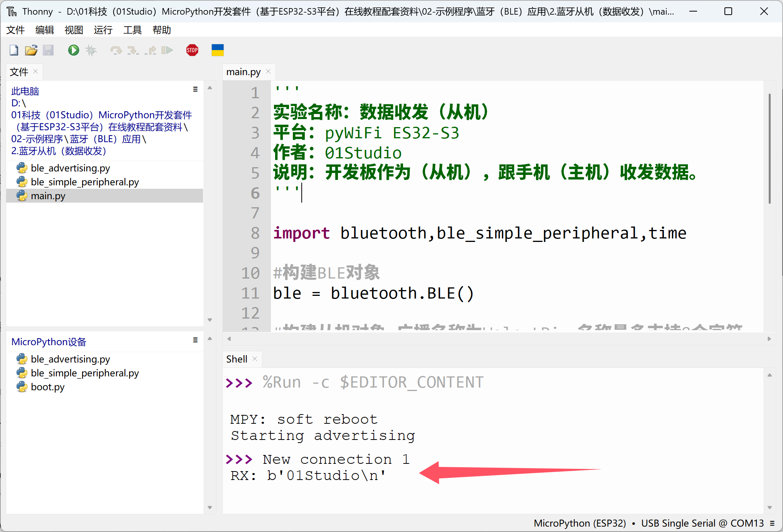Open the MicroPython设备 panel options menu
Screen dimensions: 783x532
click(x=195, y=340)
